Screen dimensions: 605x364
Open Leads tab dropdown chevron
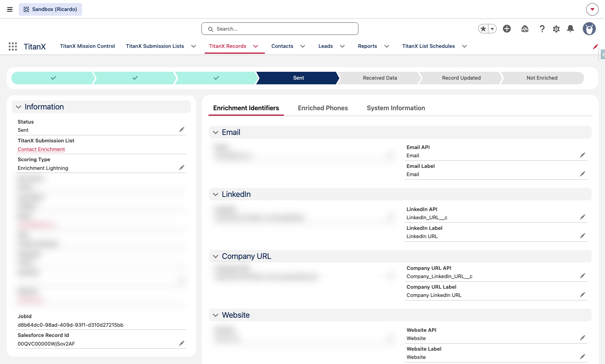click(x=342, y=46)
